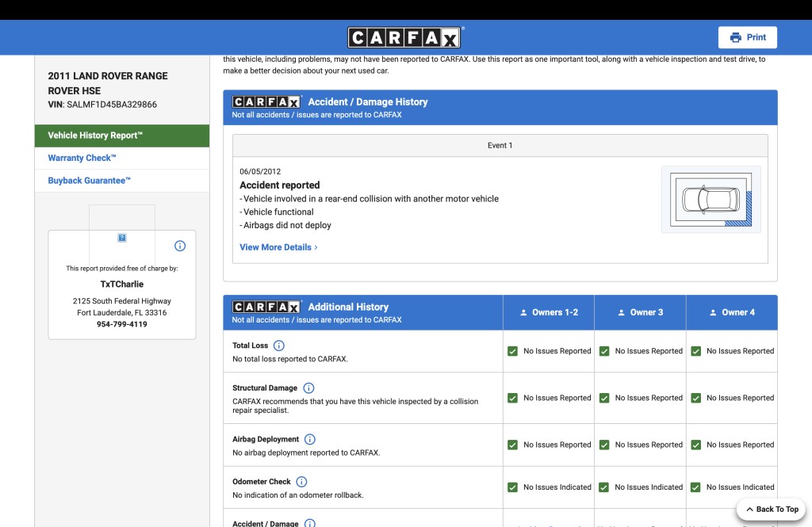Click the printer icon in Print button
The image size is (812, 527).
(x=735, y=37)
